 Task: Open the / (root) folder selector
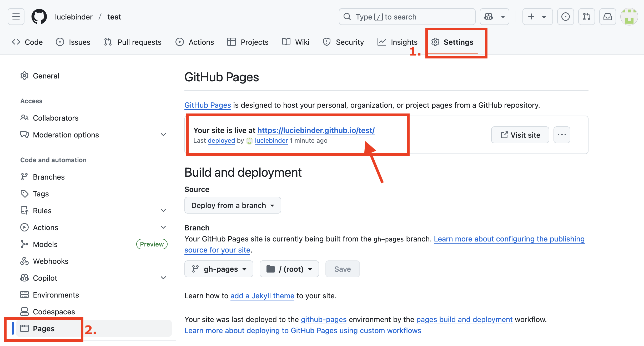coord(289,269)
